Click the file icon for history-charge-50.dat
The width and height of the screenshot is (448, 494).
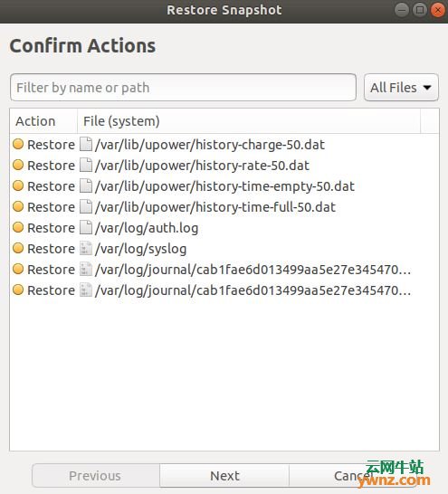click(x=86, y=145)
